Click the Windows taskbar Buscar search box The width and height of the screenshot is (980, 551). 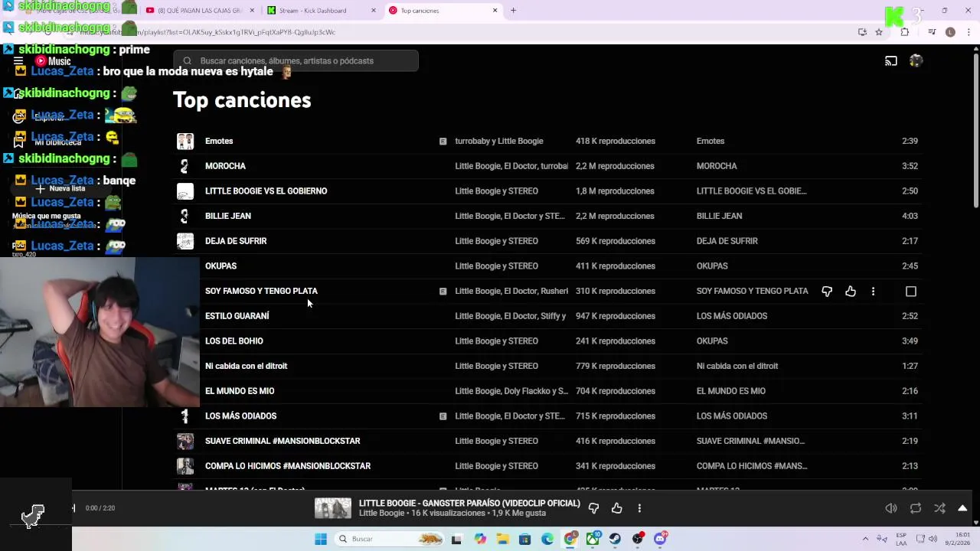point(390,539)
